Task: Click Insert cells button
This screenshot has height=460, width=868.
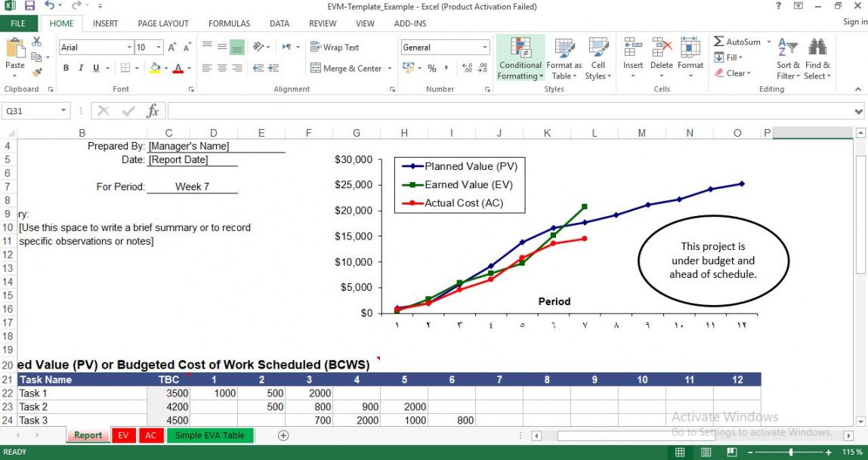Action: (x=633, y=59)
